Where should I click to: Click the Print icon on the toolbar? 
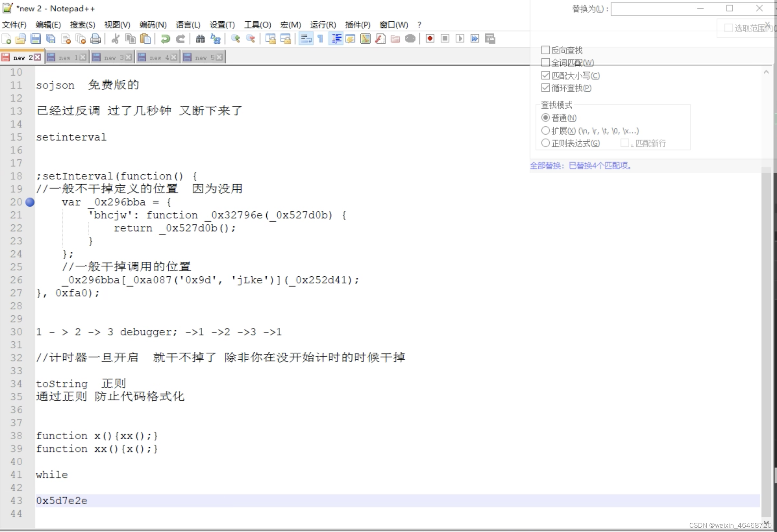tap(96, 39)
